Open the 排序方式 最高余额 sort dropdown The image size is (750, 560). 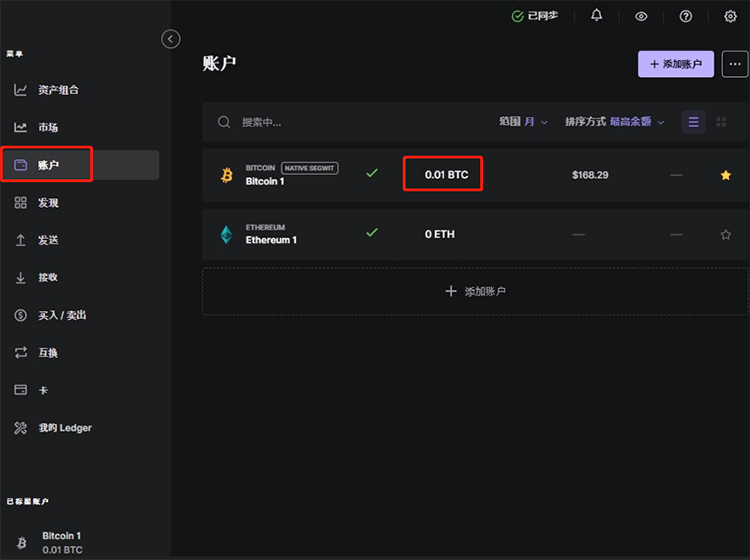(615, 122)
